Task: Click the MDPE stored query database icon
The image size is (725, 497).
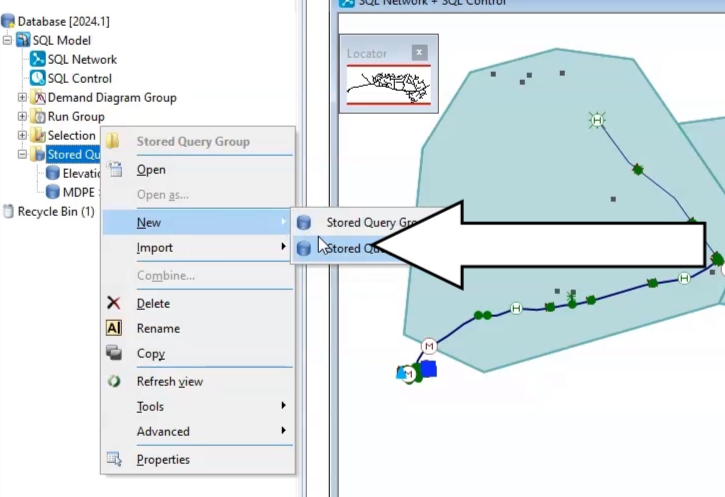Action: (x=53, y=192)
